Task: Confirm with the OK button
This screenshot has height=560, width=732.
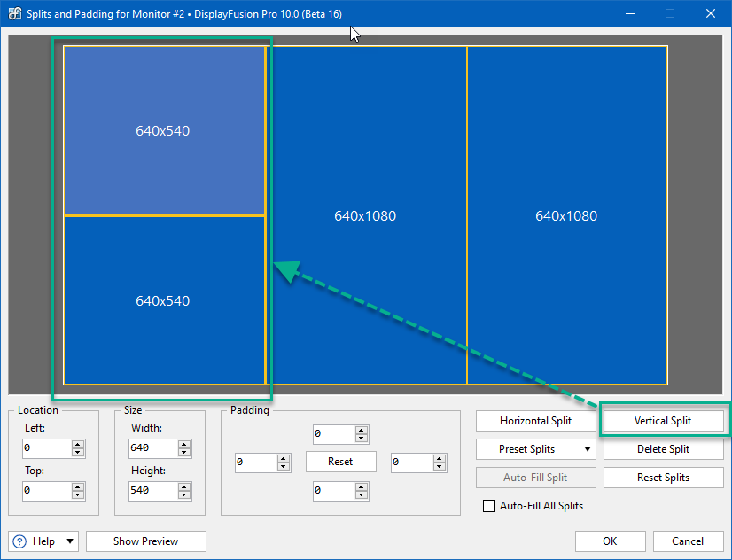Action: [611, 541]
